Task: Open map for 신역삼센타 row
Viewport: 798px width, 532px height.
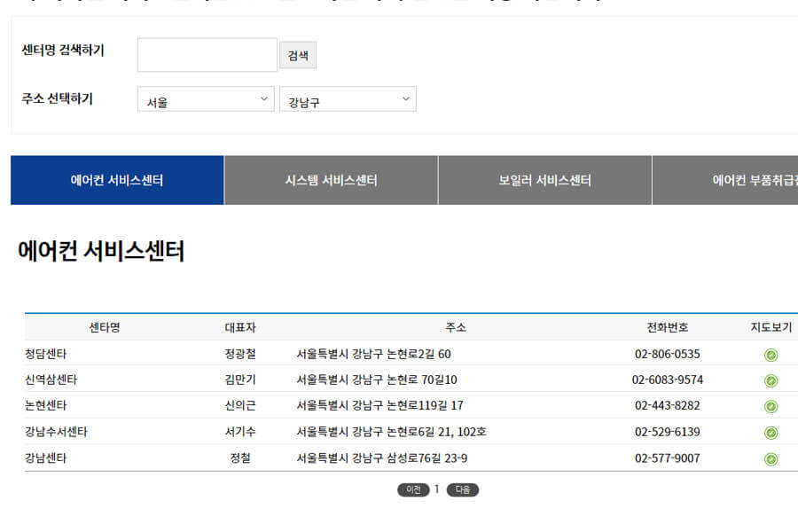Action: click(x=771, y=380)
